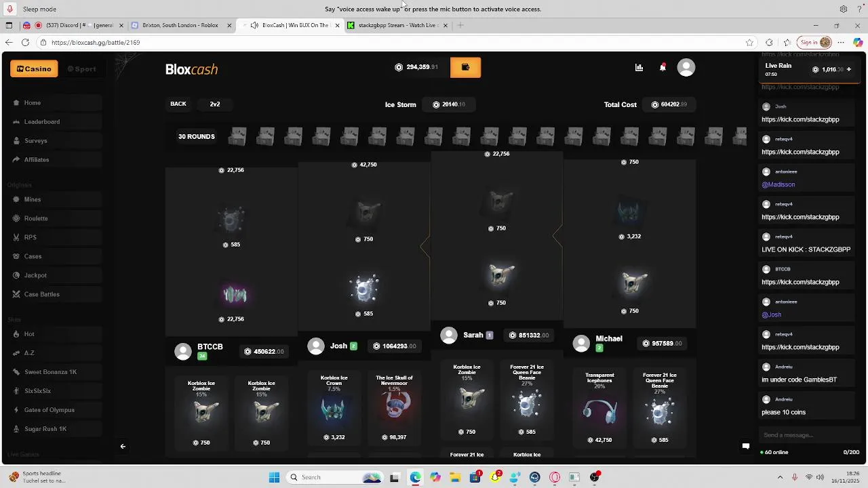
Task: Open the user profile avatar
Action: point(686,67)
